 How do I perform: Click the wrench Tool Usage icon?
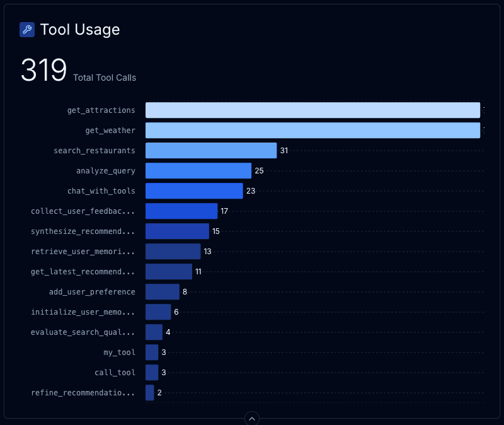click(27, 30)
